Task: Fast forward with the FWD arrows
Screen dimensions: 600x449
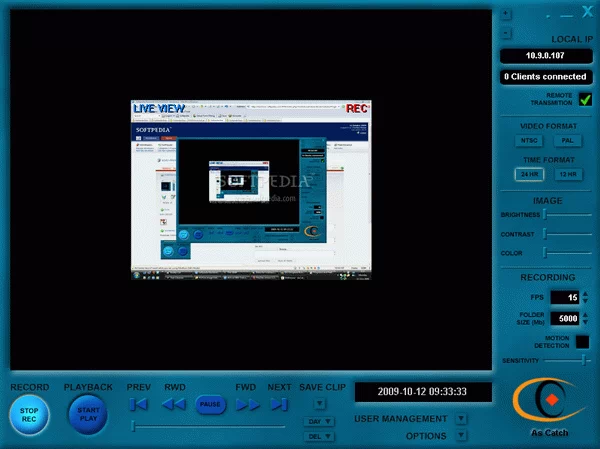Action: pyautogui.click(x=248, y=405)
